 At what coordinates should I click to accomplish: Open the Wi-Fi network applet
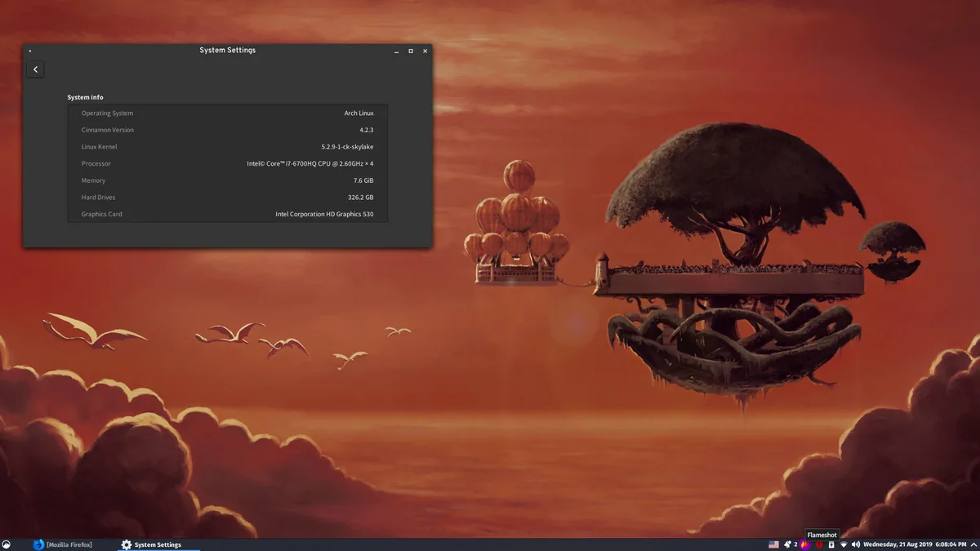point(844,544)
